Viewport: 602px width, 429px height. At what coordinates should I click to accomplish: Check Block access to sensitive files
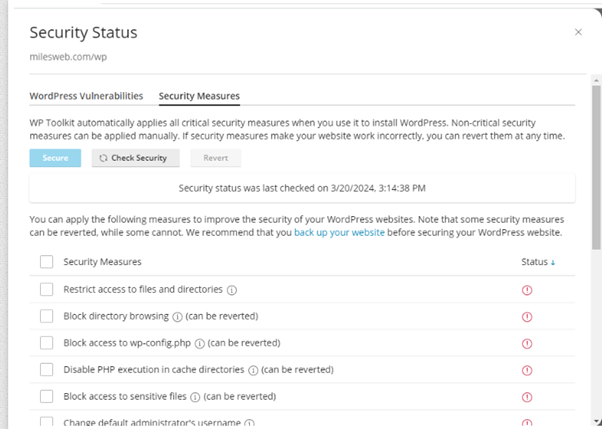pos(46,396)
